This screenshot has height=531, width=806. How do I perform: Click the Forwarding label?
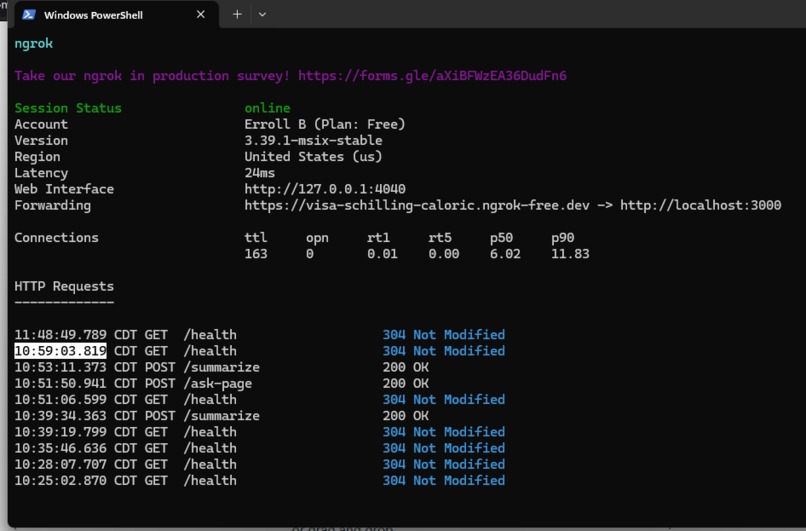(52, 205)
